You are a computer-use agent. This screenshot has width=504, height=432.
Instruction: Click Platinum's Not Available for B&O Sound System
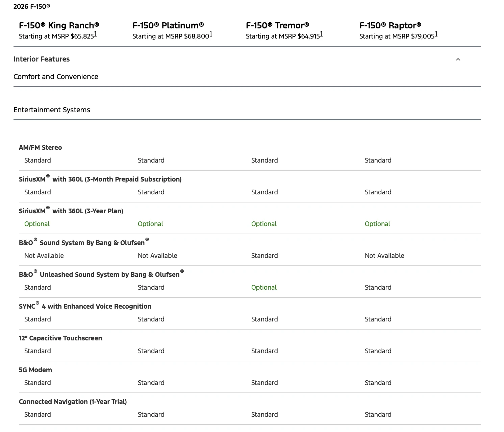[157, 256]
